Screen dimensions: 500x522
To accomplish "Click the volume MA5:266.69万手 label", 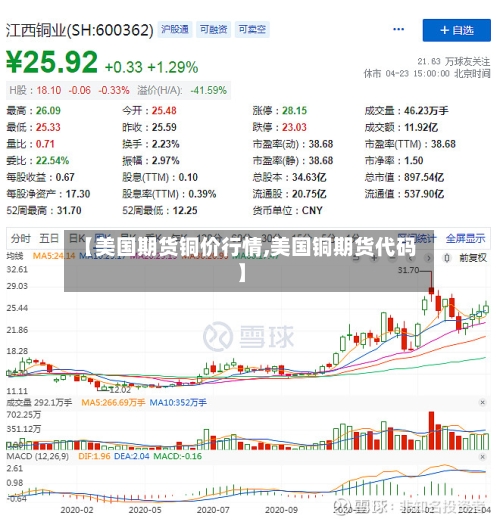I will [113, 403].
